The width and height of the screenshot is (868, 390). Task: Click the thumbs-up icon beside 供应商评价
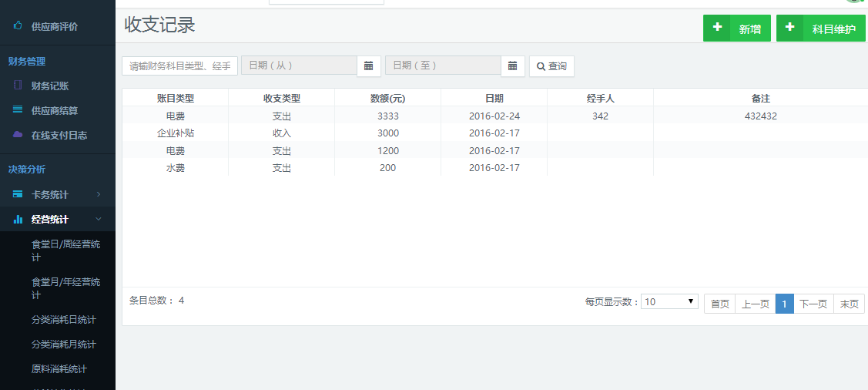pyautogui.click(x=18, y=26)
